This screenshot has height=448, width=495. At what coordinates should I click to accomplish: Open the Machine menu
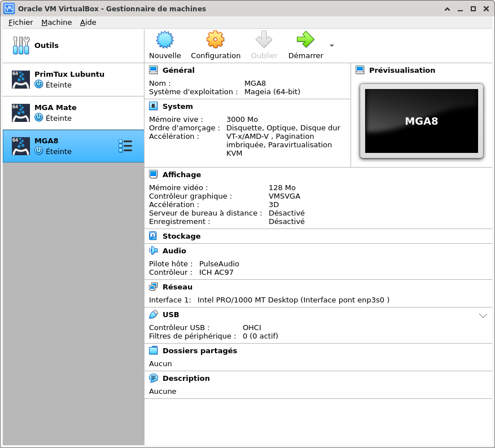point(56,23)
